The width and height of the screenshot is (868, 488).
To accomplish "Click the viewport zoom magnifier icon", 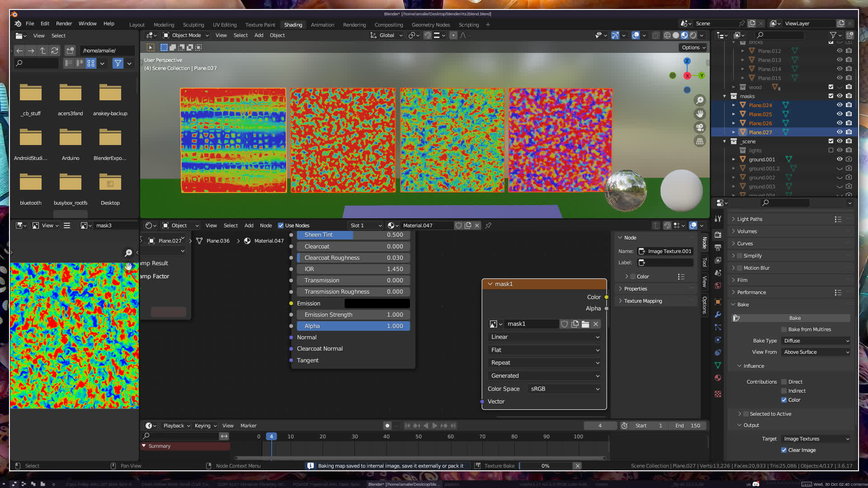I will click(700, 100).
